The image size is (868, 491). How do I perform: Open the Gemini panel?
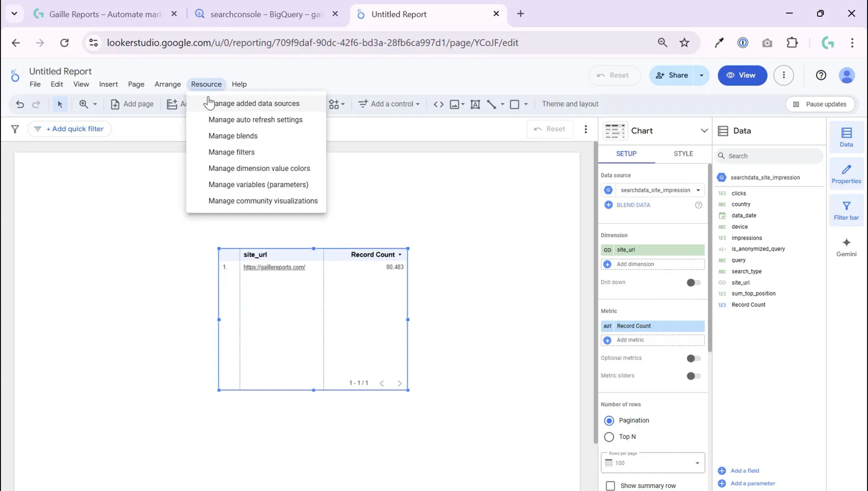tap(846, 247)
